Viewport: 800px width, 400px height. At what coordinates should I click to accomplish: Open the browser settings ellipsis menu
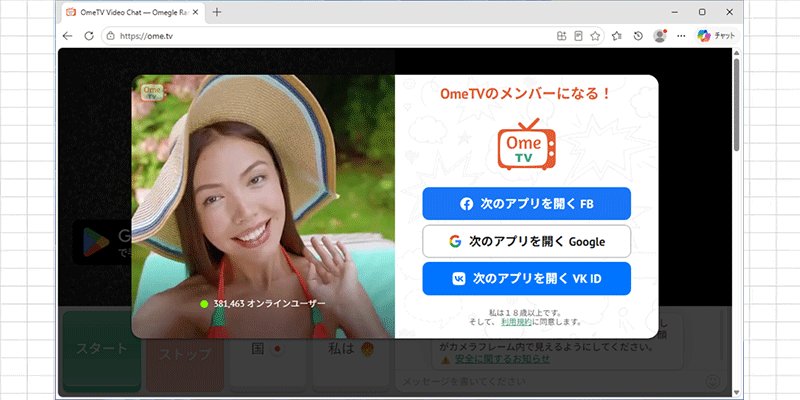point(681,36)
